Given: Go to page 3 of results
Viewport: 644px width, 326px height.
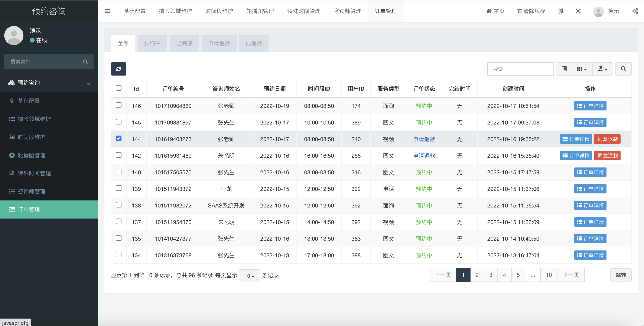Looking at the screenshot, I should (x=491, y=275).
